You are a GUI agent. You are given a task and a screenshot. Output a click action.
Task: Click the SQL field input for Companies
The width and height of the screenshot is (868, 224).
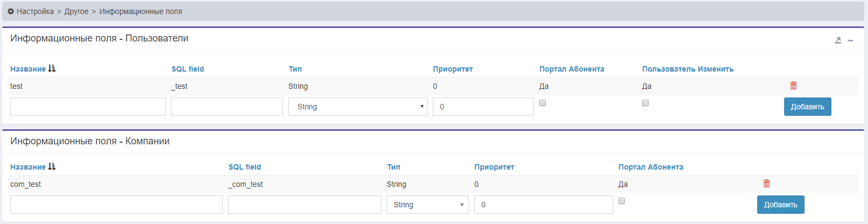[x=304, y=205]
